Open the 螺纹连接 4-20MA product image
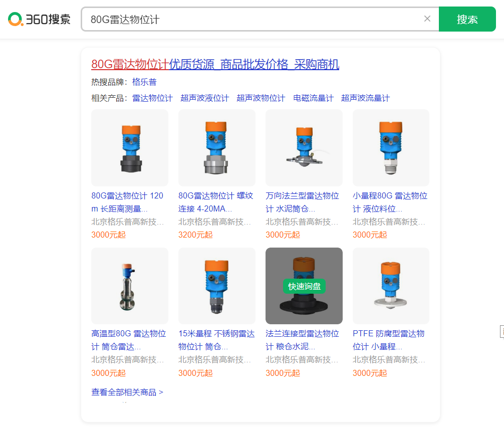This screenshot has width=504, height=429. [217, 148]
